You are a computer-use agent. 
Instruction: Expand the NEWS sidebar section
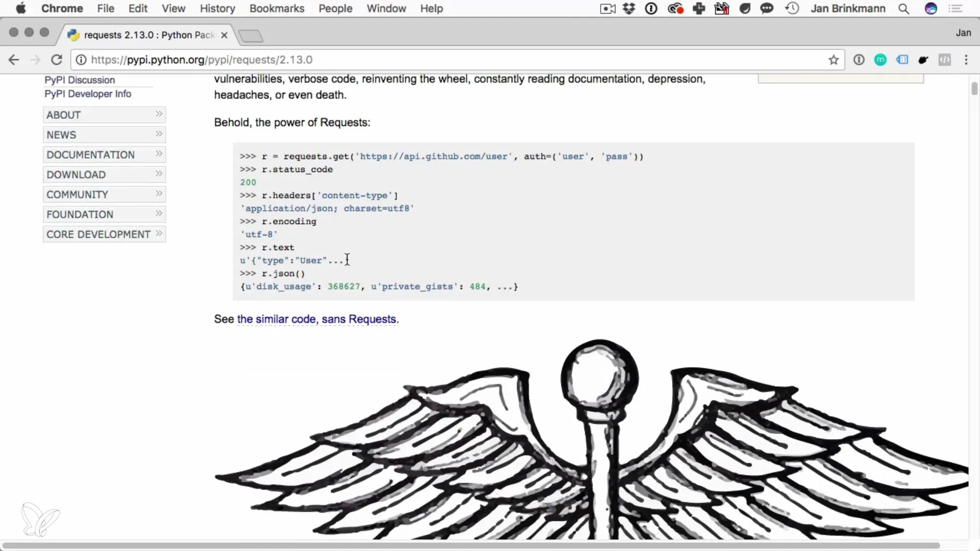pyautogui.click(x=105, y=135)
